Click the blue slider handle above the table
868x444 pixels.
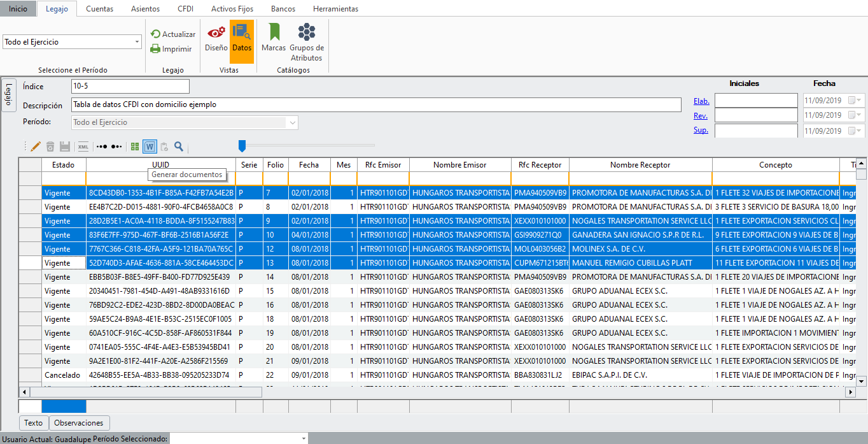click(x=242, y=146)
